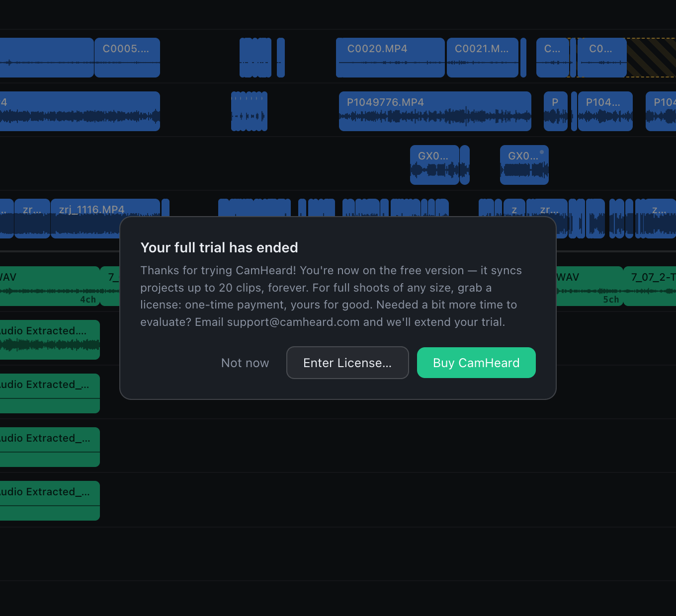Click the "Your full trial has ended" heading
This screenshot has width=676, height=616.
(219, 247)
